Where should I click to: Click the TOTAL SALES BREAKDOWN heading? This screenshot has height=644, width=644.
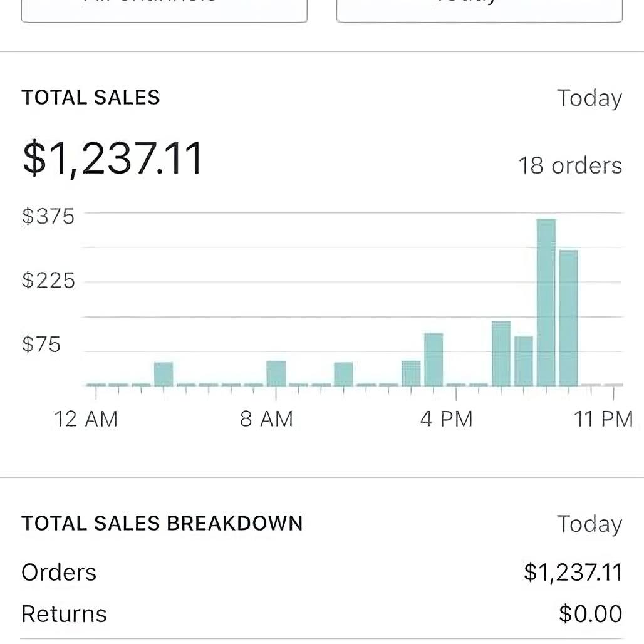click(162, 523)
